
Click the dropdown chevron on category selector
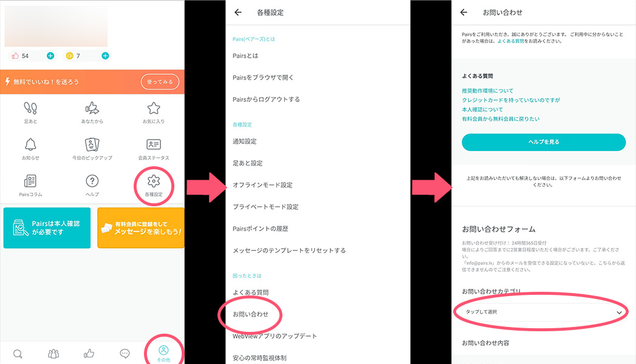[x=619, y=312]
